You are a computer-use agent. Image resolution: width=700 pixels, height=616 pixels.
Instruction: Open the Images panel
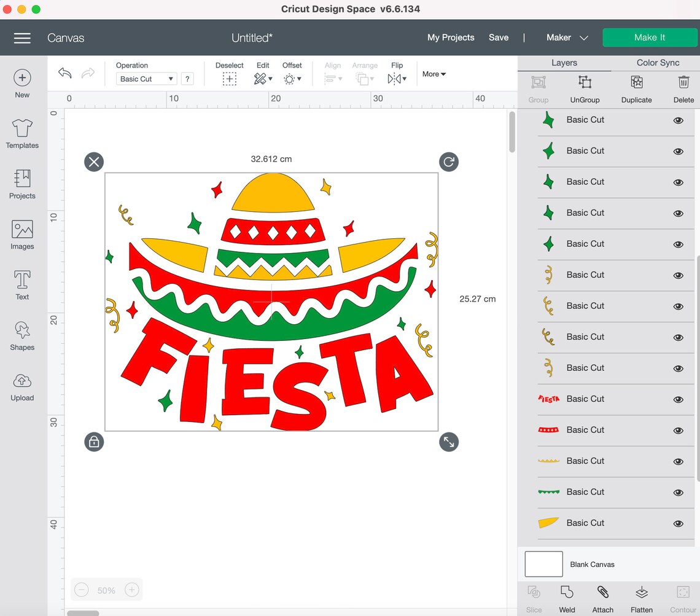tap(22, 233)
